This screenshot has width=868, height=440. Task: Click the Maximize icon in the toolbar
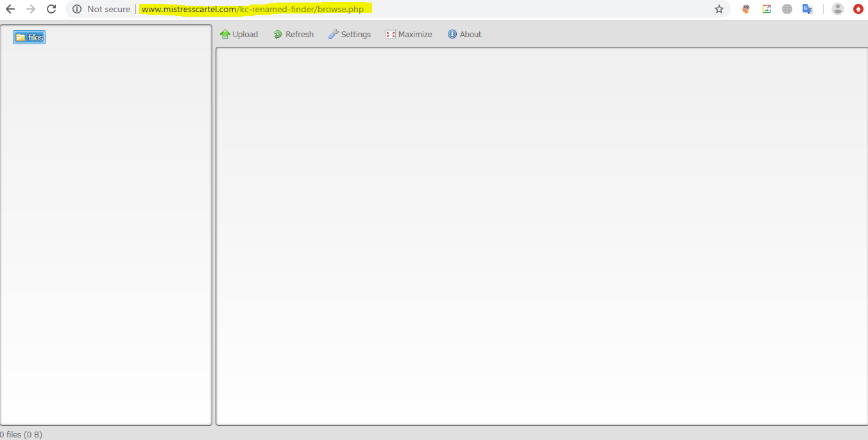click(x=390, y=33)
